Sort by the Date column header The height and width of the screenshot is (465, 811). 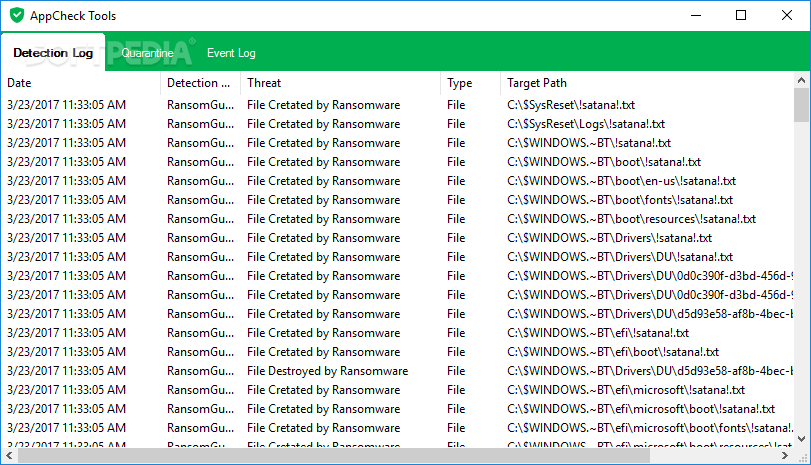coord(83,83)
